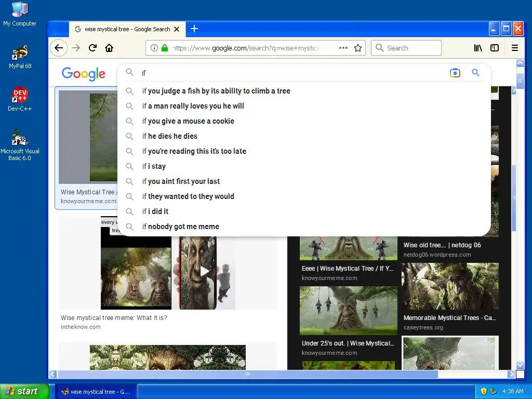The height and width of the screenshot is (399, 532).
Task: Bookmark this page with the star icon
Action: pyautogui.click(x=358, y=48)
